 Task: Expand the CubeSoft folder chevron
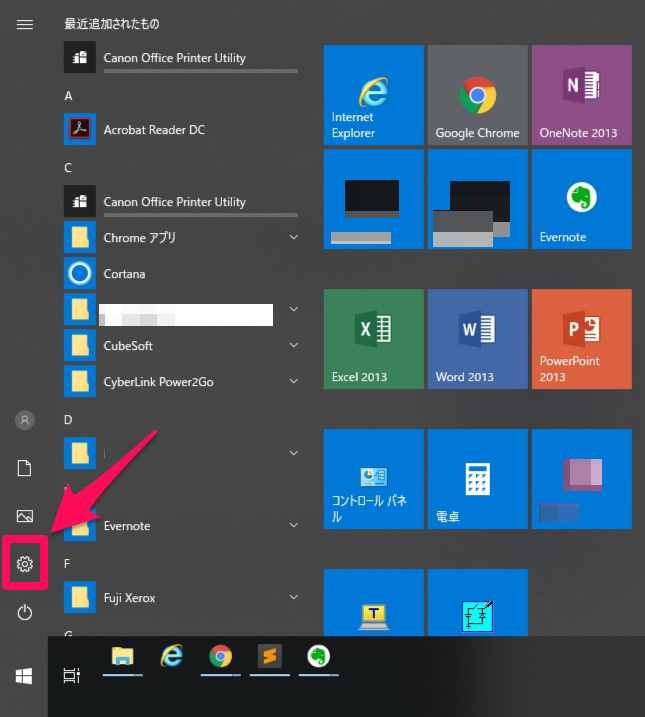[294, 345]
